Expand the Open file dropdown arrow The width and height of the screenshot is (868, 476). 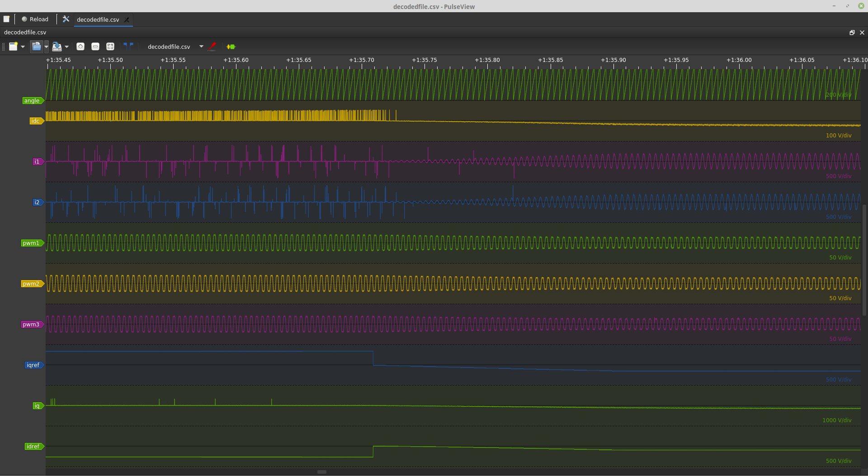[46, 47]
